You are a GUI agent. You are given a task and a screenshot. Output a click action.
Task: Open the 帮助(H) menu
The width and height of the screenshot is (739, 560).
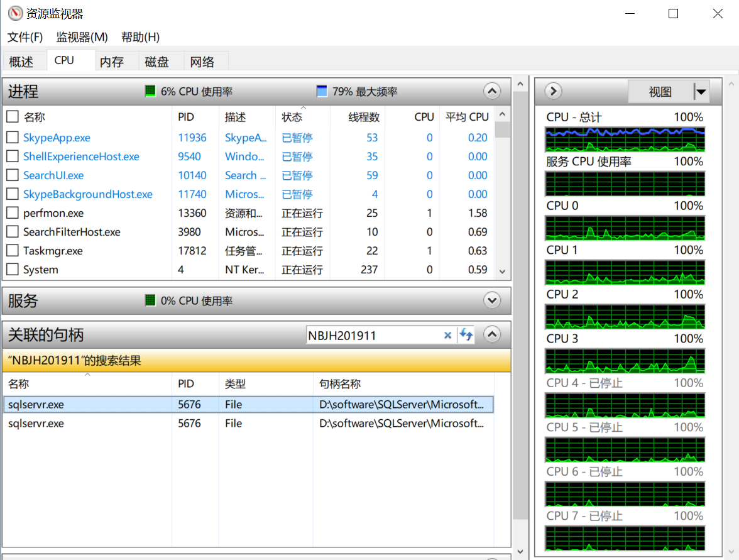coord(141,36)
